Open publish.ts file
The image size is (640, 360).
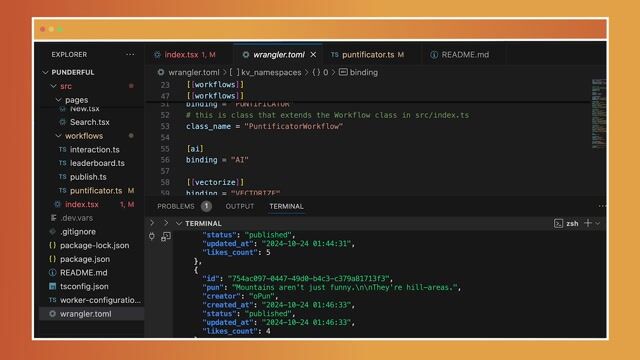(x=88, y=177)
